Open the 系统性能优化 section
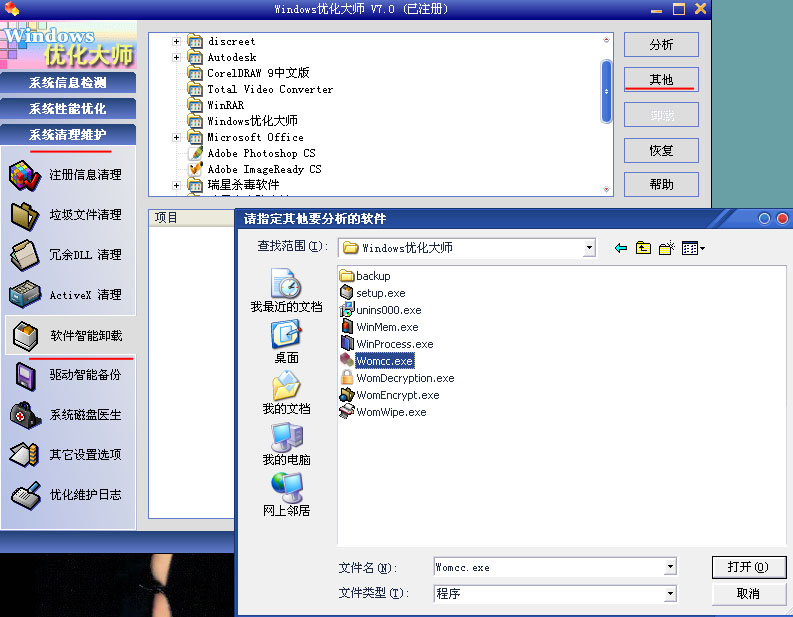Viewport: 793px width, 617px height. [68, 109]
